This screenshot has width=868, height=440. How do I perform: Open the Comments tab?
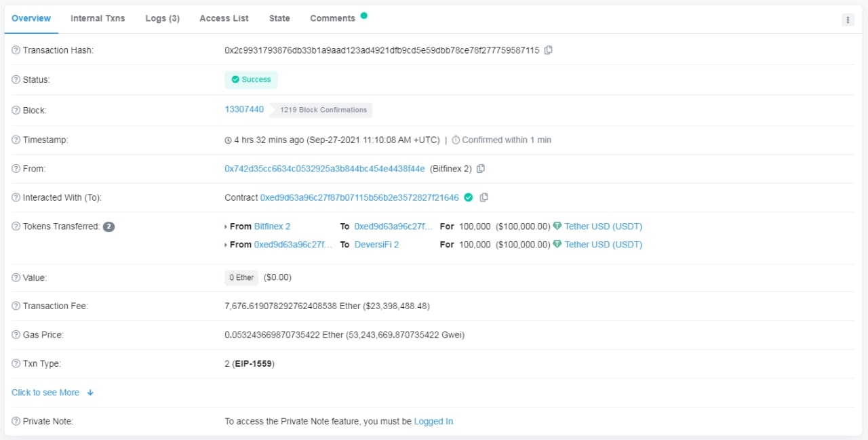pos(333,18)
